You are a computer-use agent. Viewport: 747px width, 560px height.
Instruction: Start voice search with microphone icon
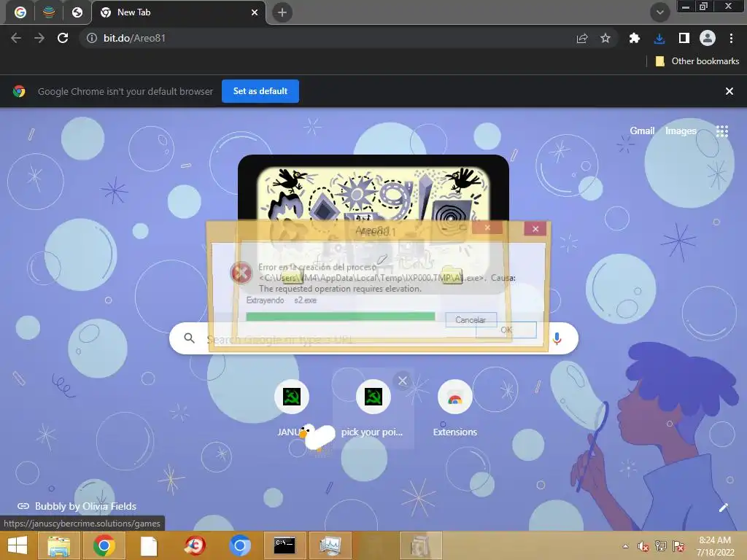click(557, 338)
